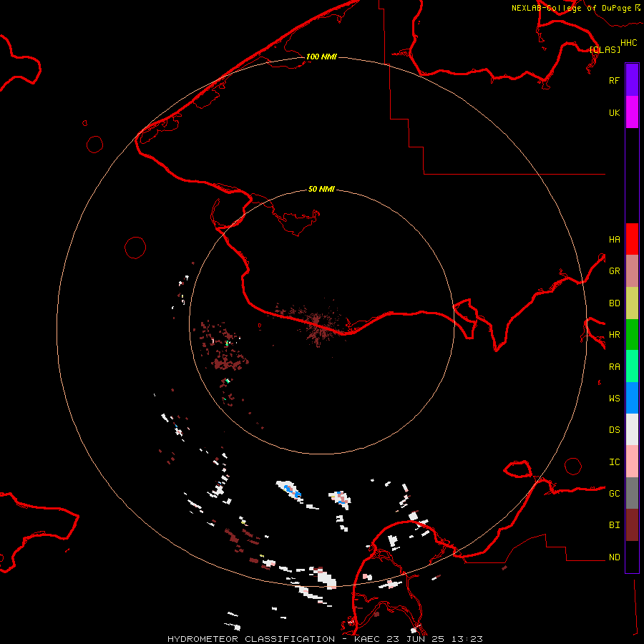Click the BD legend label
644x644 pixels.
[x=614, y=303]
